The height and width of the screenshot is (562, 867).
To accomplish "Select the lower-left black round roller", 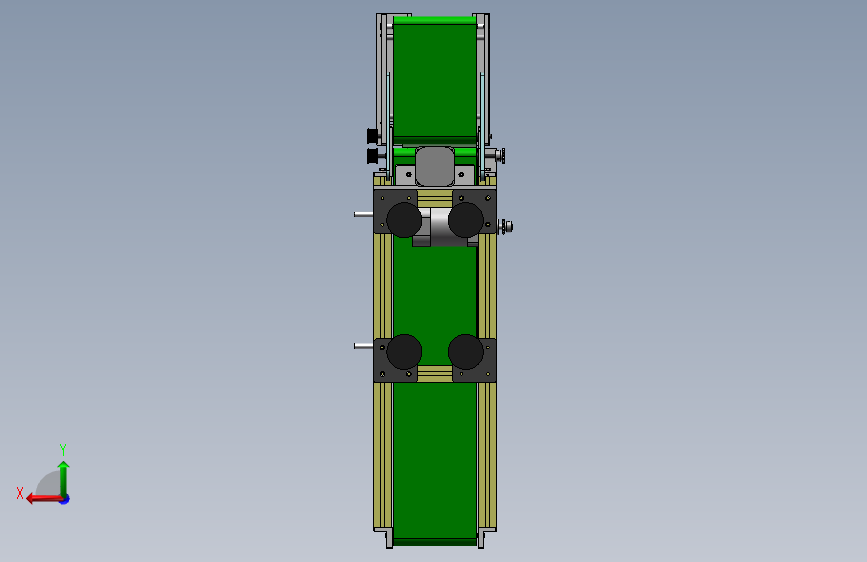I will click(x=404, y=352).
